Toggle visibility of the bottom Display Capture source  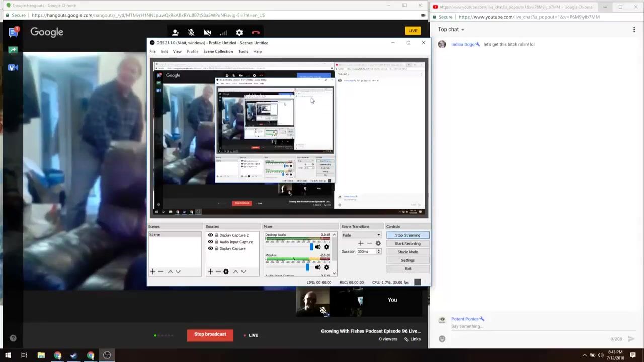coord(210,248)
